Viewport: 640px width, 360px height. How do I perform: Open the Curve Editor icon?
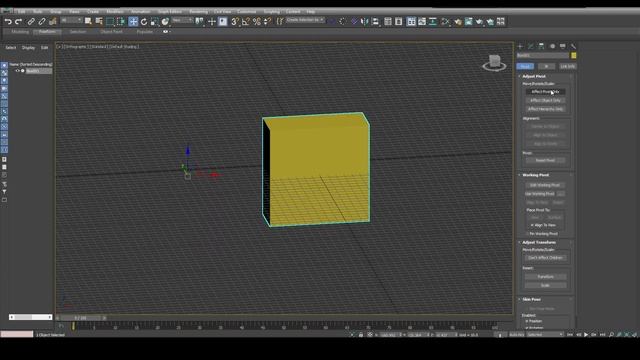click(x=422, y=22)
